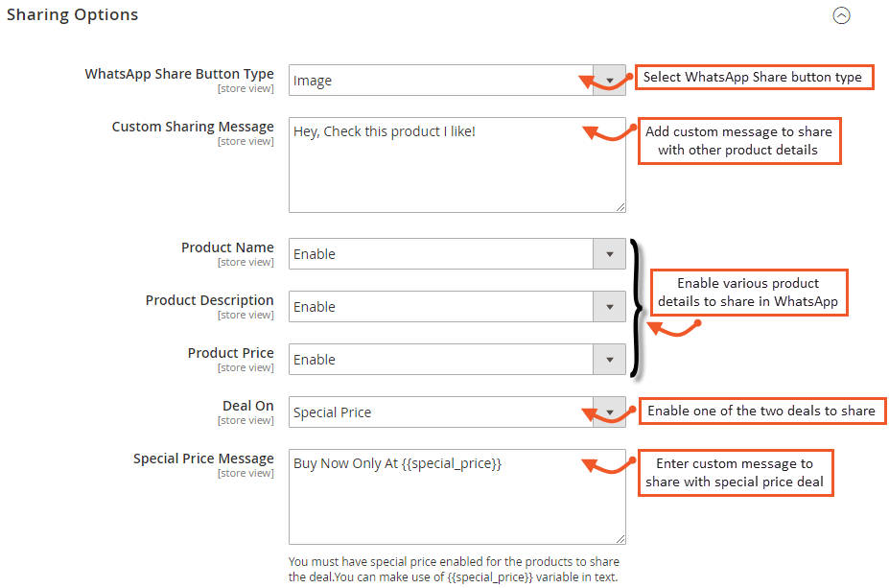
Task: Open the Deal On dropdown
Action: click(456, 412)
